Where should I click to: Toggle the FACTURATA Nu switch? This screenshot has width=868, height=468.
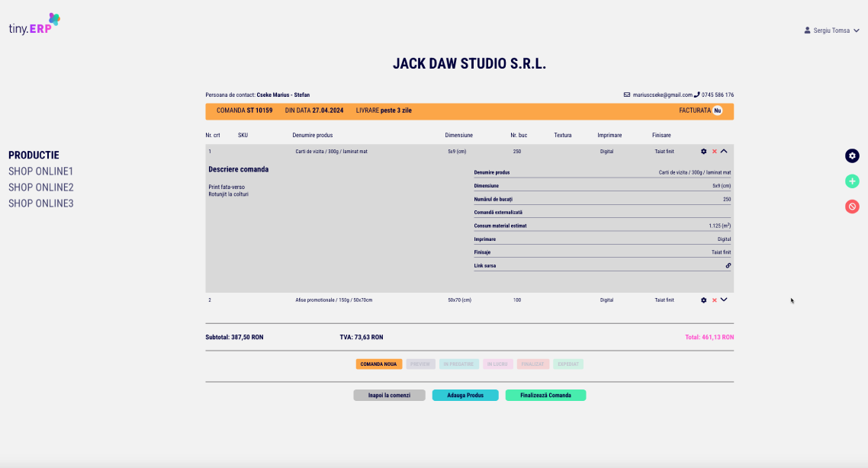pyautogui.click(x=718, y=111)
